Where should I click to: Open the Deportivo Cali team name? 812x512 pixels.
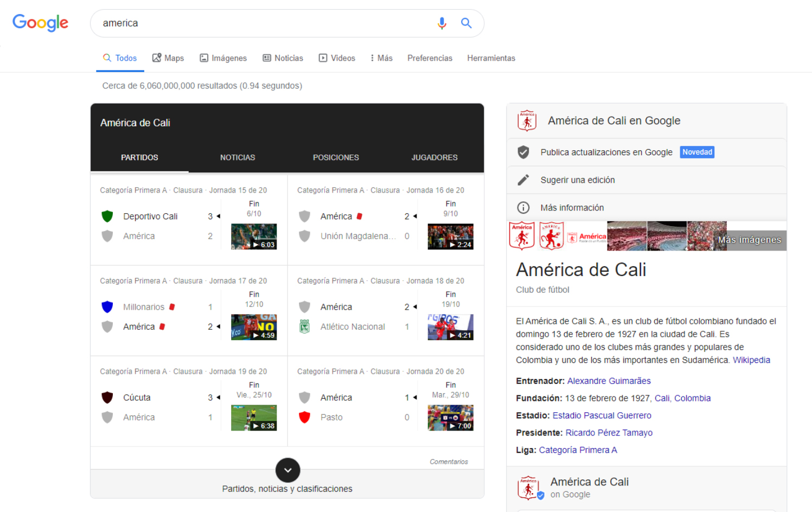point(150,216)
